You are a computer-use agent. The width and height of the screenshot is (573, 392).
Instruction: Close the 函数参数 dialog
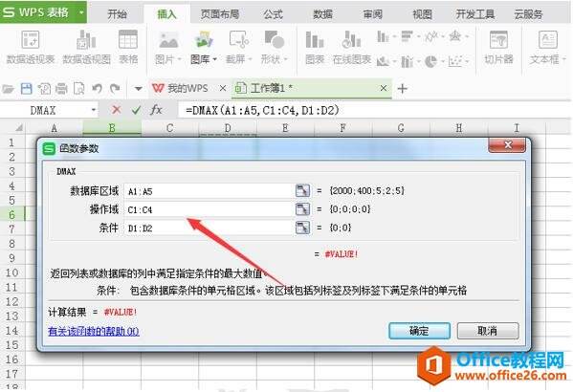pos(507,145)
